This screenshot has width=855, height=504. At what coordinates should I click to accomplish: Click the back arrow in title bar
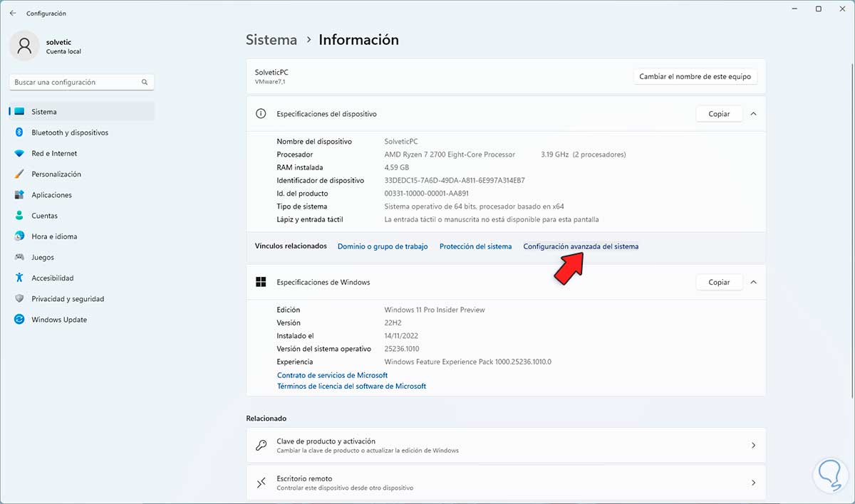(x=12, y=13)
